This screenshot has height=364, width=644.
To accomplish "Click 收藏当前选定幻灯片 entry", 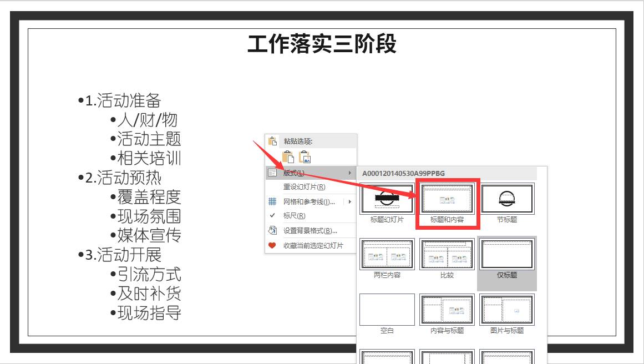I will pyautogui.click(x=311, y=246).
